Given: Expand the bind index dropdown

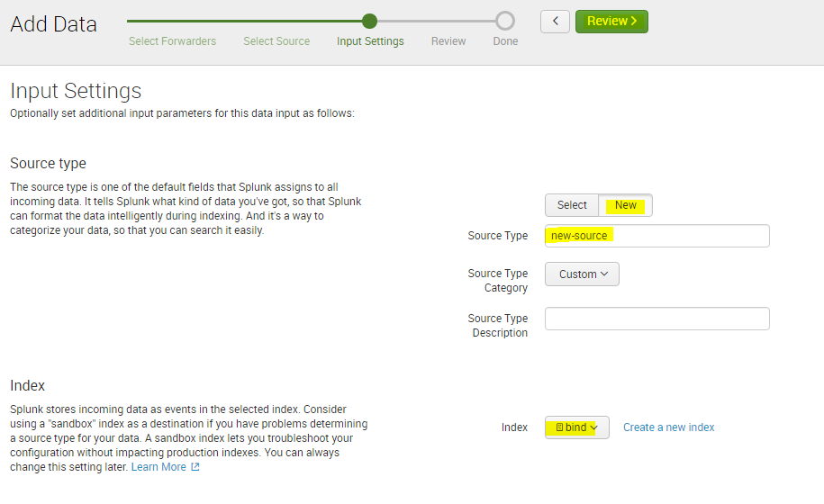Looking at the screenshot, I should point(577,427).
